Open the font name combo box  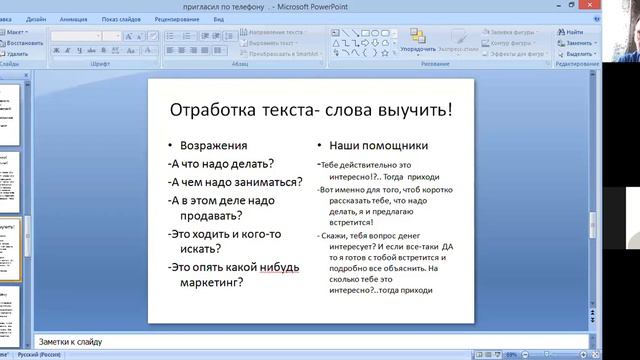[x=76, y=36]
